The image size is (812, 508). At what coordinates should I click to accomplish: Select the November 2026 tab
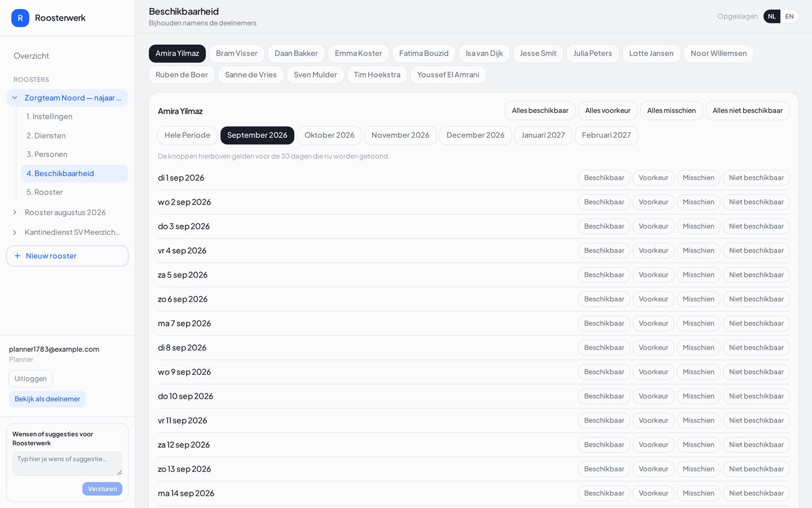click(400, 135)
